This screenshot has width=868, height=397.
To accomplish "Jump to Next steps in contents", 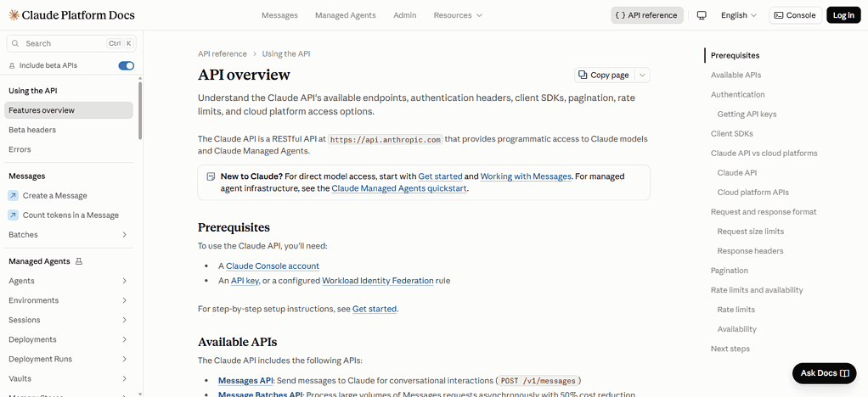I will (x=730, y=349).
